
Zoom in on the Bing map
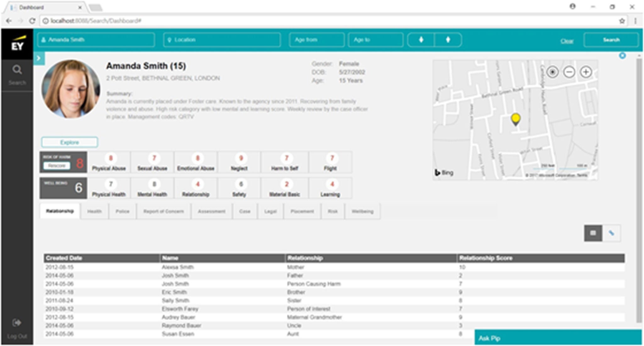point(586,72)
